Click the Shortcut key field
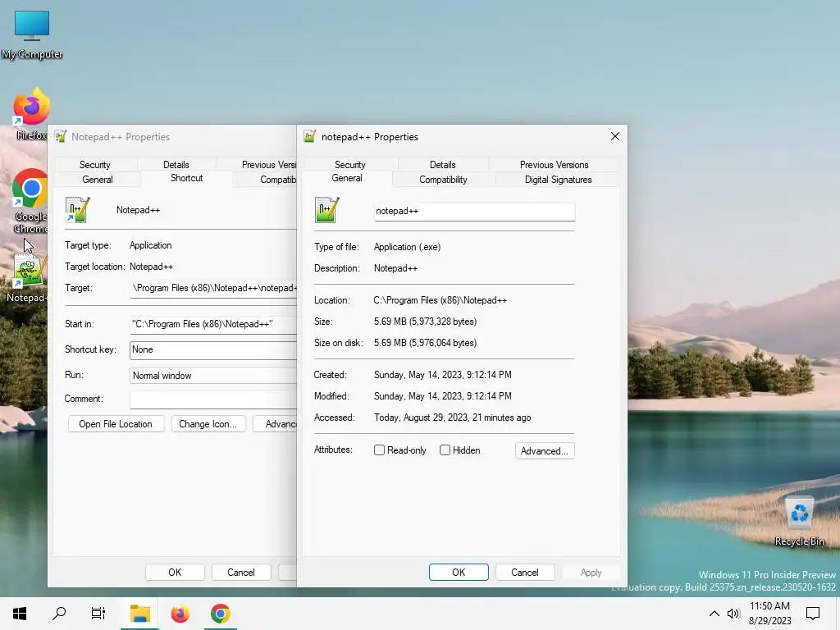This screenshot has height=630, width=840. point(213,349)
